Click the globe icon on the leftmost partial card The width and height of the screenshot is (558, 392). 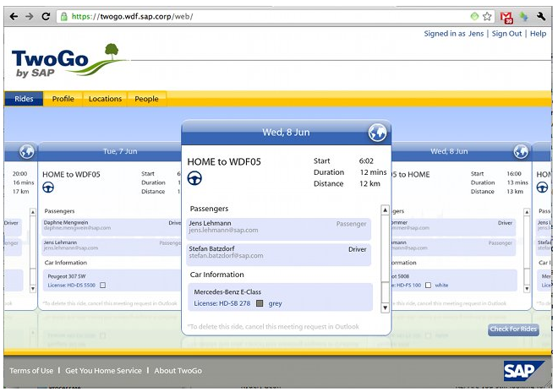click(x=27, y=151)
